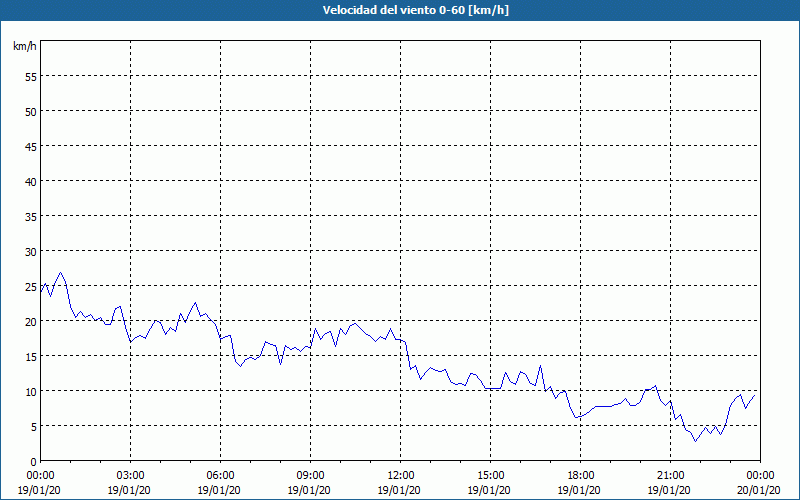This screenshot has width=800, height=500.
Task: Click the 19/01/20 date under 15:00
Action: click(489, 490)
